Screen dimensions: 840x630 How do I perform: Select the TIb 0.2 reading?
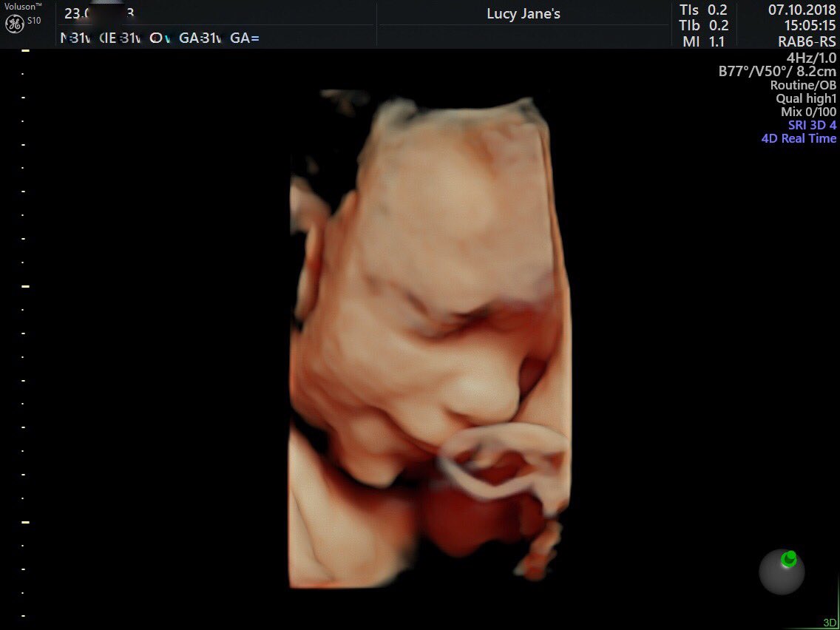tap(703, 26)
